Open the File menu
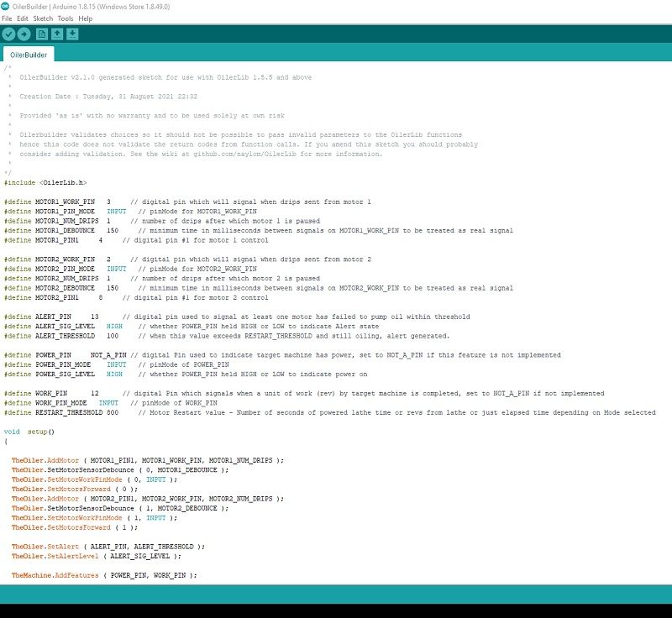The image size is (672, 618). 7,18
